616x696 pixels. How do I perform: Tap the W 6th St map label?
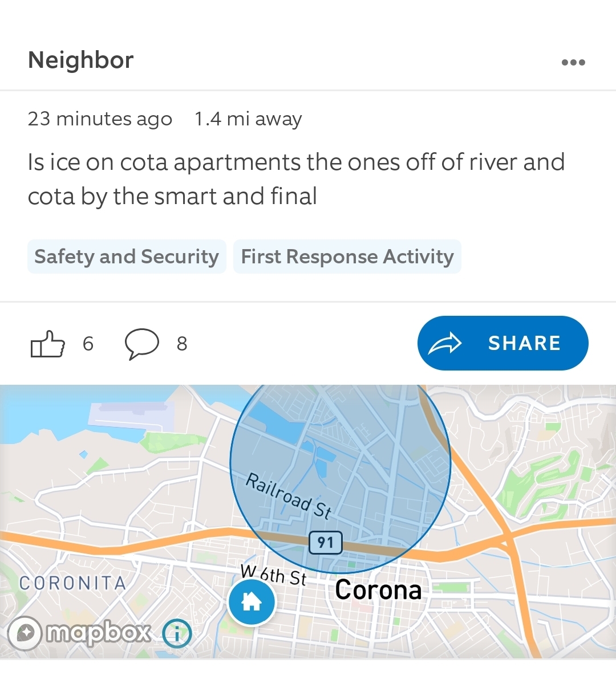(273, 575)
